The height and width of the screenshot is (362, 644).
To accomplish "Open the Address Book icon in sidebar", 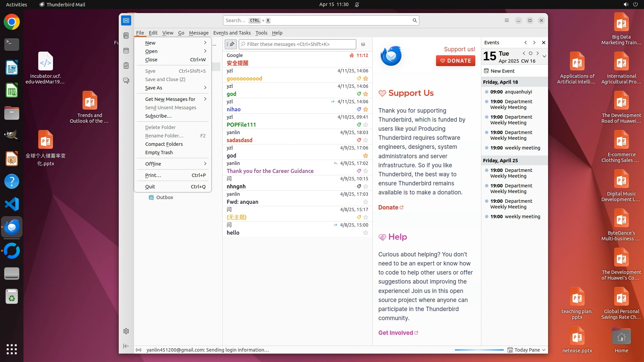I will coord(126,36).
